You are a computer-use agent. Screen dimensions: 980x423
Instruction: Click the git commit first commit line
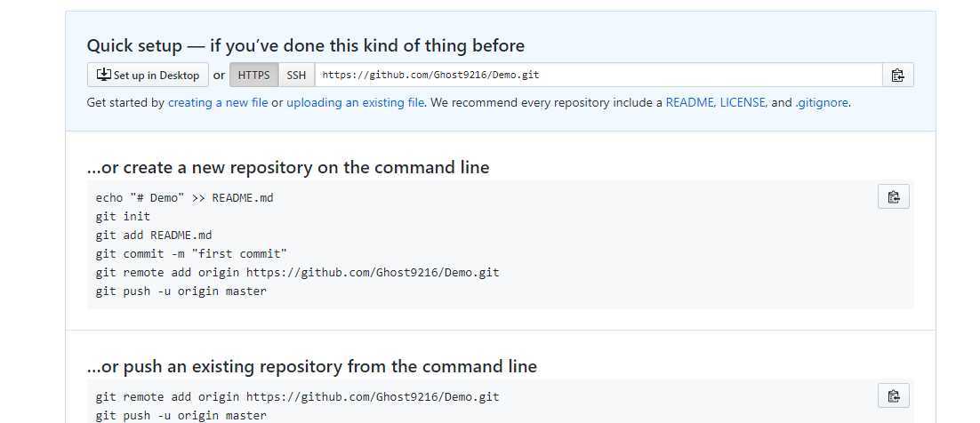pos(191,253)
